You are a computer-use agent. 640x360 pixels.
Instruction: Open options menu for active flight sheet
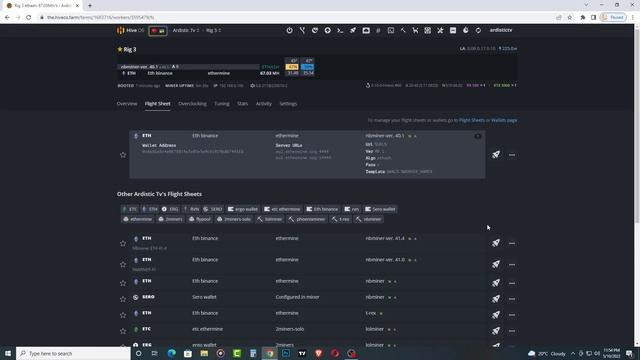coord(512,155)
